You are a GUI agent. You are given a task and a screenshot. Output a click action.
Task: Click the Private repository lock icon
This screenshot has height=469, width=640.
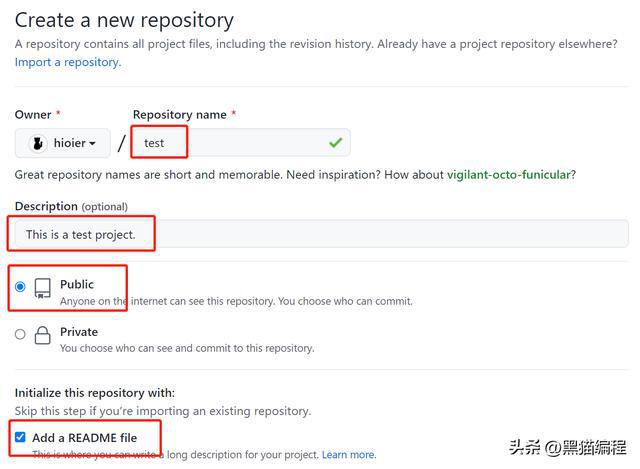pyautogui.click(x=43, y=336)
